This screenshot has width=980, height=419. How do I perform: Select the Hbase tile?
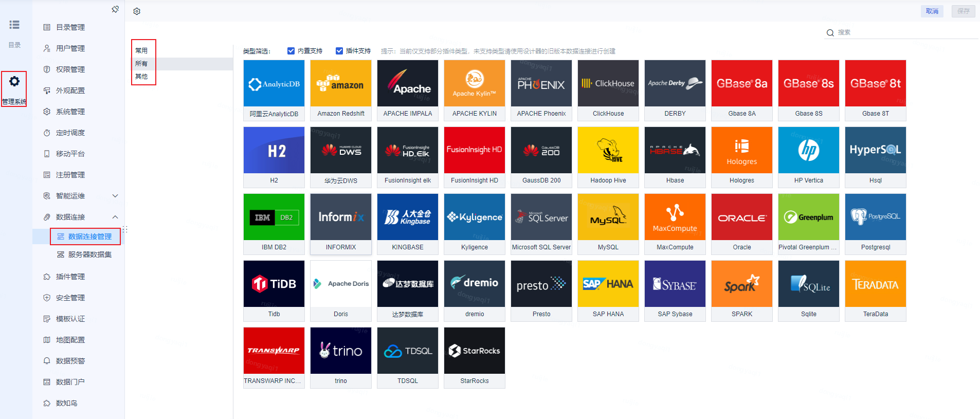675,157
